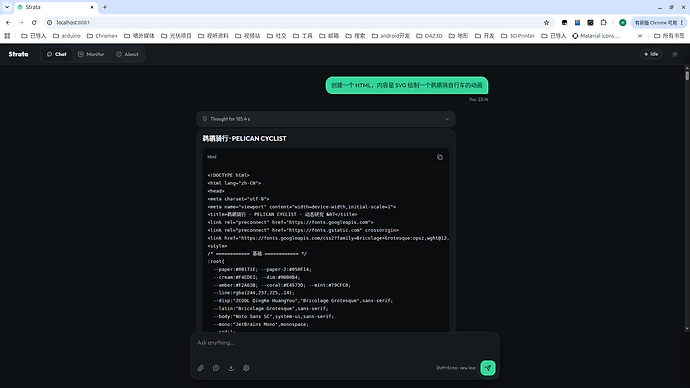Expand the 'Thought for 185.4 s' section
The height and width of the screenshot is (388, 690).
[326, 119]
